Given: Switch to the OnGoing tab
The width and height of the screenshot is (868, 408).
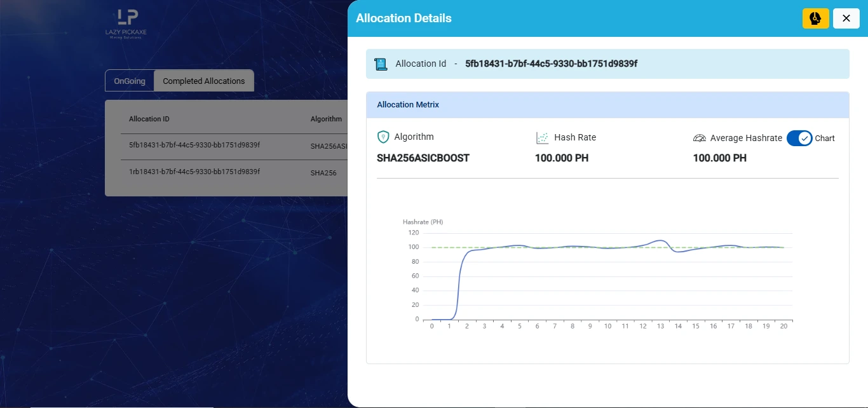Looking at the screenshot, I should (x=129, y=81).
